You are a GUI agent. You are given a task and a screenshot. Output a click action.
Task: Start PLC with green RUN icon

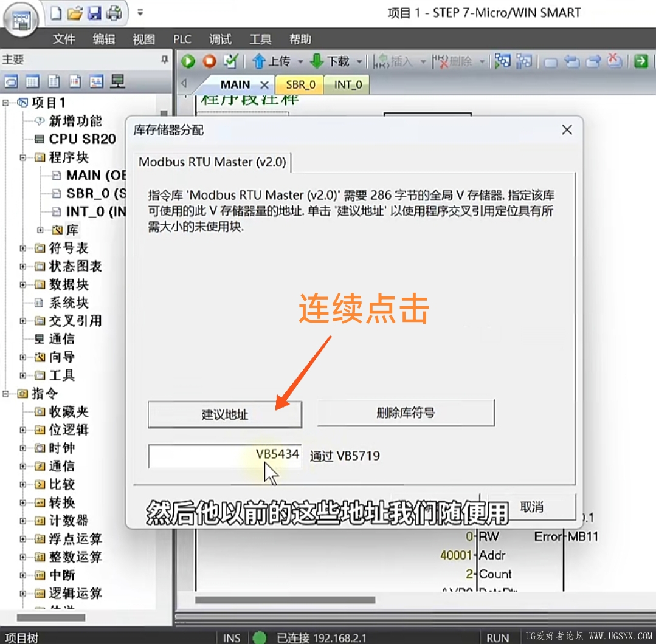(188, 61)
